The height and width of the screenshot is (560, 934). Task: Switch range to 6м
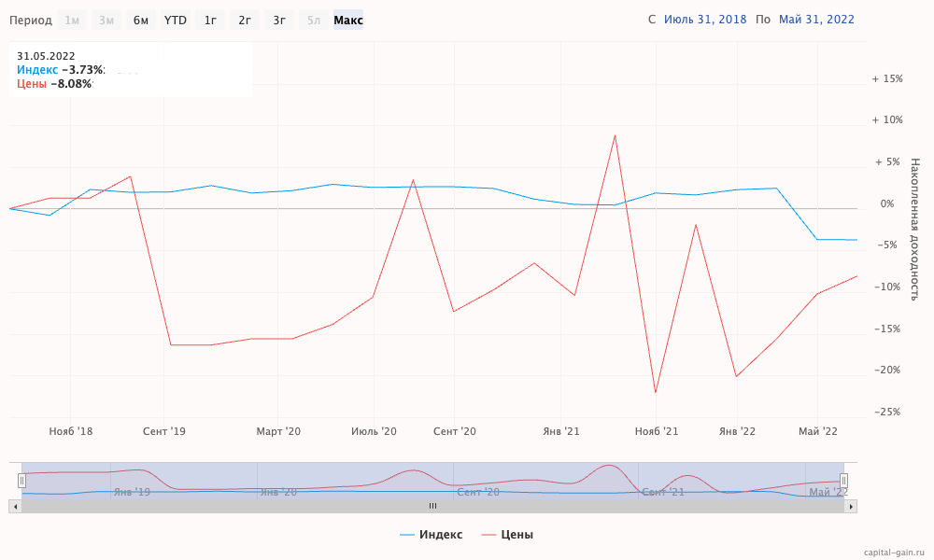[x=141, y=21]
